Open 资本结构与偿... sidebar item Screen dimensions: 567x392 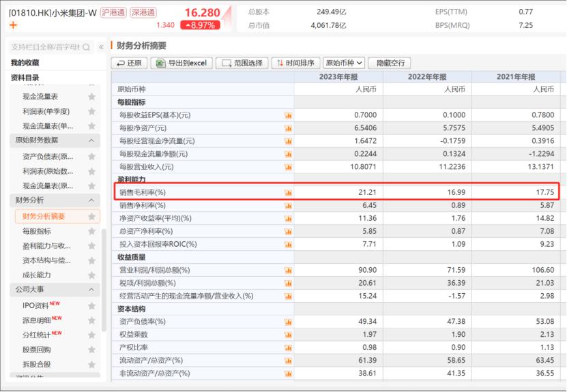[x=46, y=260]
